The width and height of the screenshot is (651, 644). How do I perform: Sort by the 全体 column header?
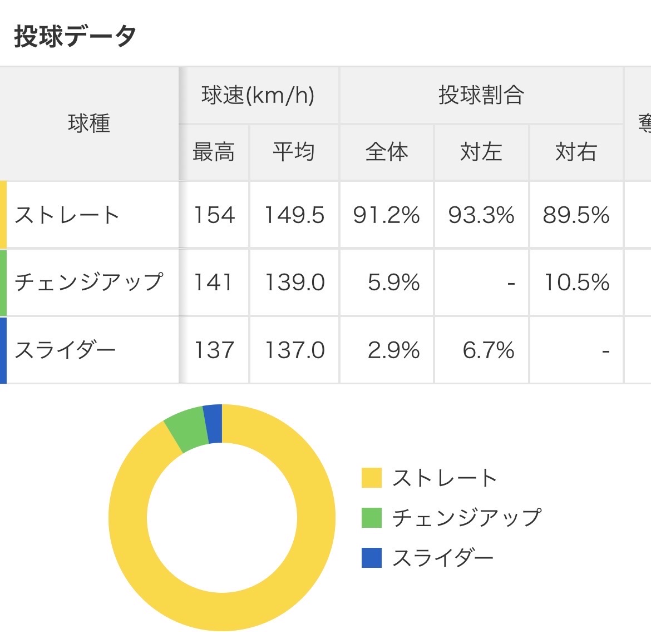[x=387, y=152]
